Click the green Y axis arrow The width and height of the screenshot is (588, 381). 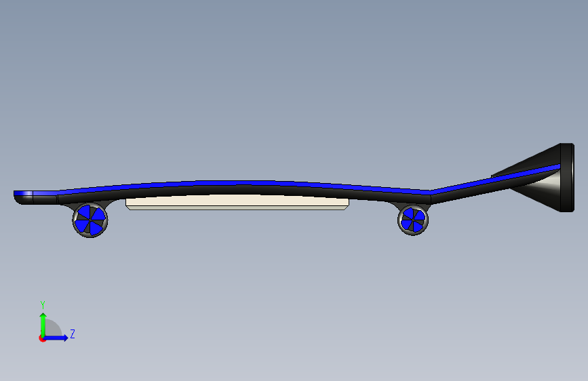coord(43,325)
